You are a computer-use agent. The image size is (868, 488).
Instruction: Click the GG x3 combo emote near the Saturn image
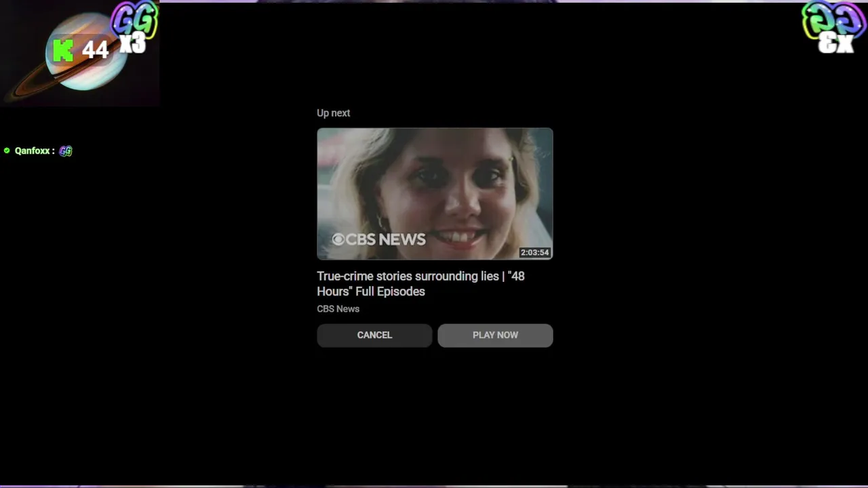[134, 28]
